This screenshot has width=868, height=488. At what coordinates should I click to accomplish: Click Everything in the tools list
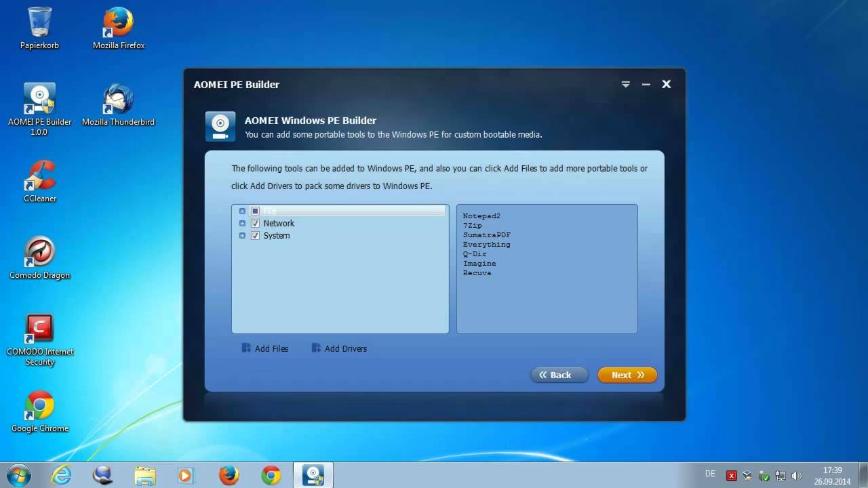coord(487,245)
